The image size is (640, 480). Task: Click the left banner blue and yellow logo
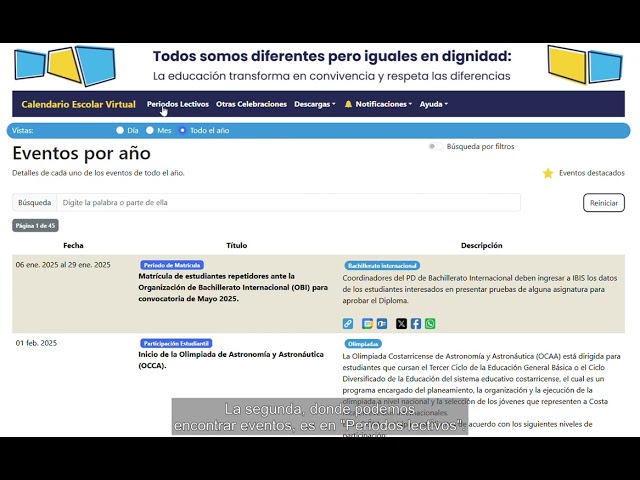tap(65, 66)
